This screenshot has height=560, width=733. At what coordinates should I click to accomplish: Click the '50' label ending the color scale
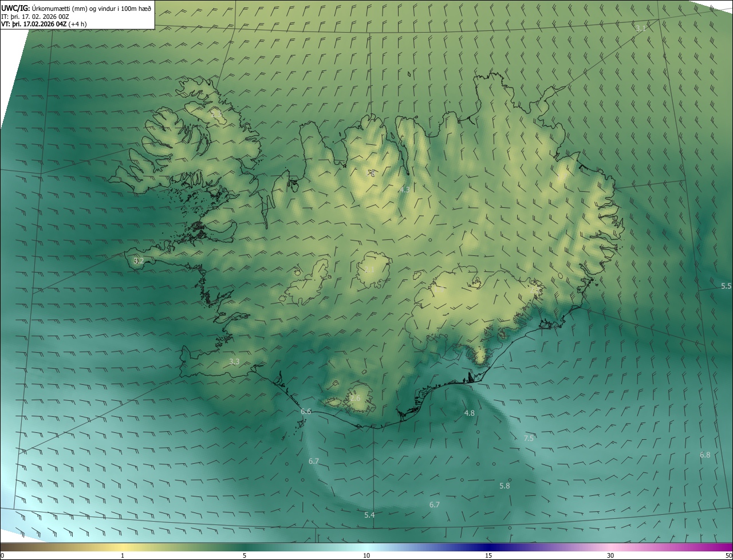click(728, 555)
